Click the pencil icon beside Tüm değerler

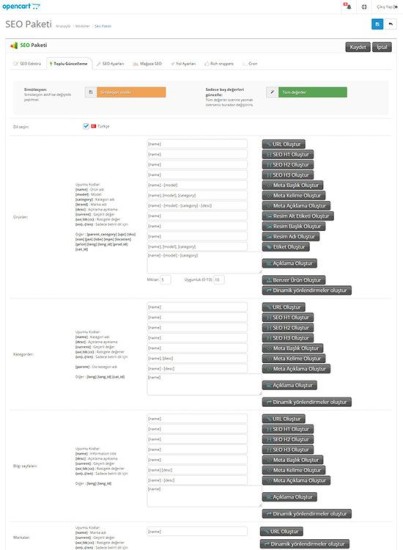click(272, 92)
